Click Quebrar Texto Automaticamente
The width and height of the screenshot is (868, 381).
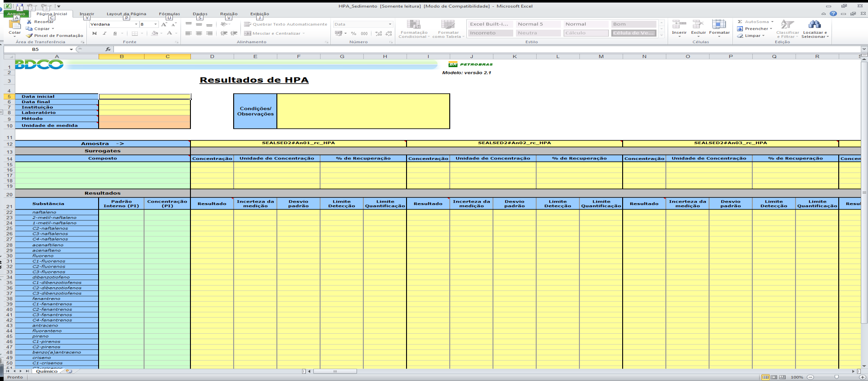[x=285, y=24]
